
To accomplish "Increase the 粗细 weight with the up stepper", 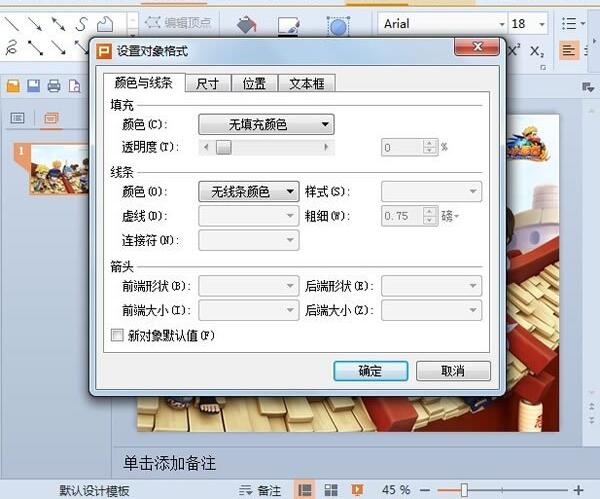I will tap(430, 211).
